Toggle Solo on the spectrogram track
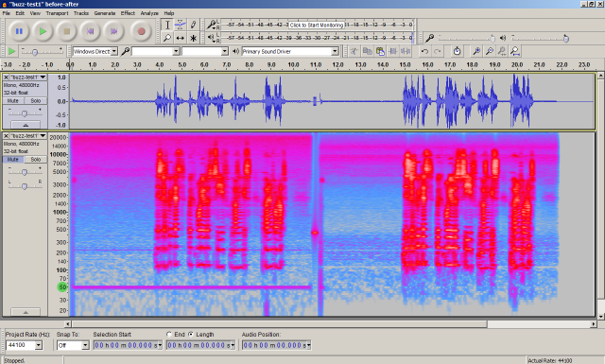The image size is (605, 364). (36, 160)
